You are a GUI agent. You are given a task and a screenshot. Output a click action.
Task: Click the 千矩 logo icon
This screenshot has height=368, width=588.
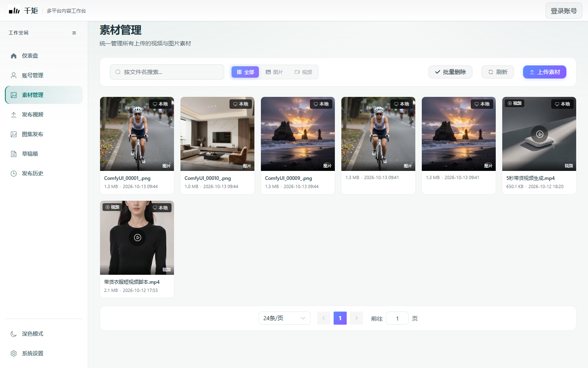click(14, 10)
